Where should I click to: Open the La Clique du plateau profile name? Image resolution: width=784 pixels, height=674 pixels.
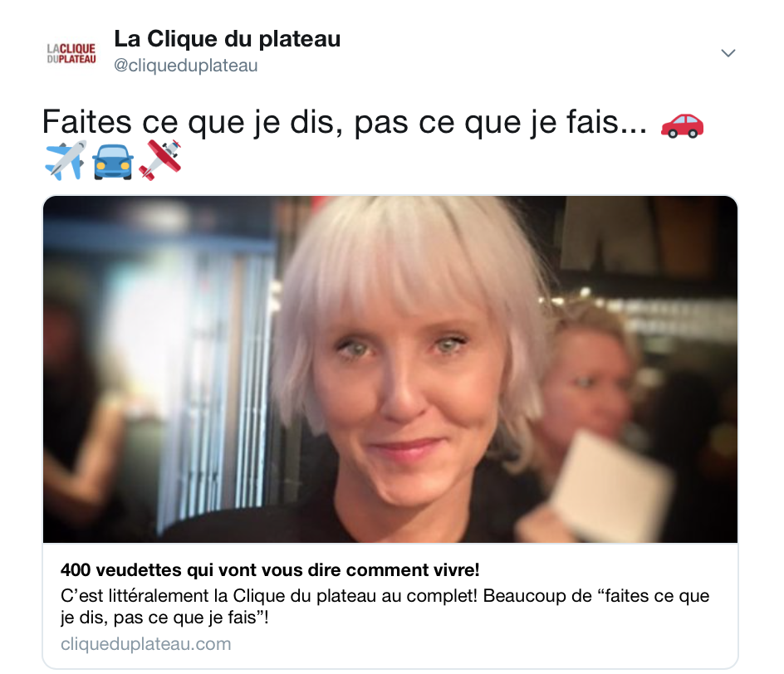coord(227,39)
